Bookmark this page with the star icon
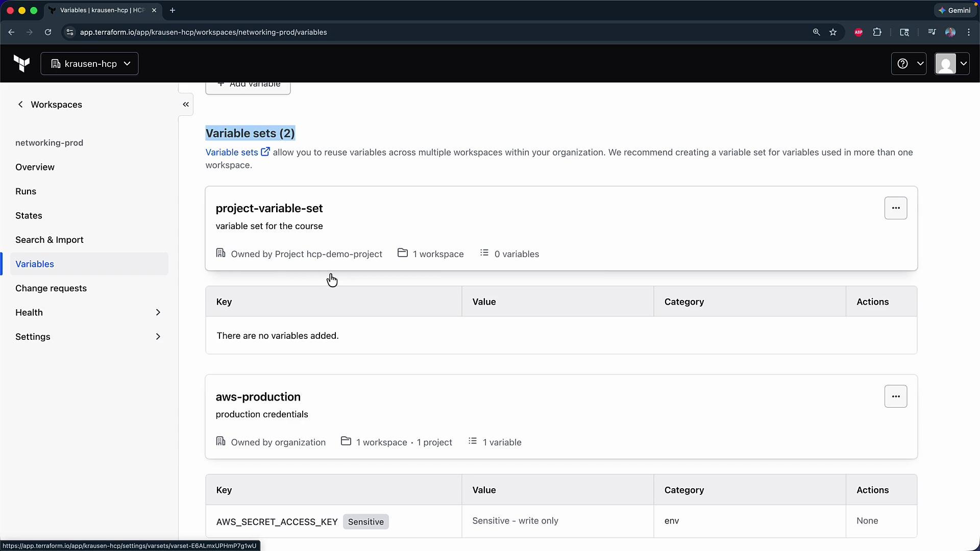The width and height of the screenshot is (980, 551). click(833, 32)
